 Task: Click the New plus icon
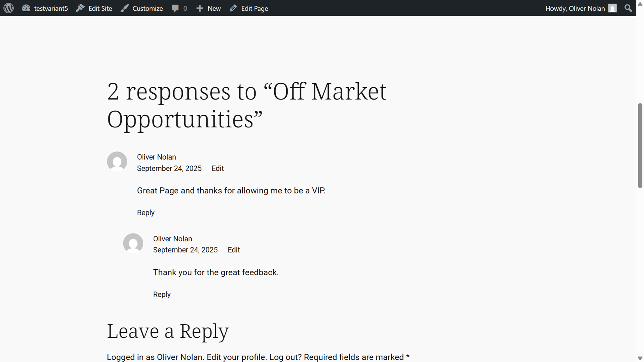click(x=200, y=8)
